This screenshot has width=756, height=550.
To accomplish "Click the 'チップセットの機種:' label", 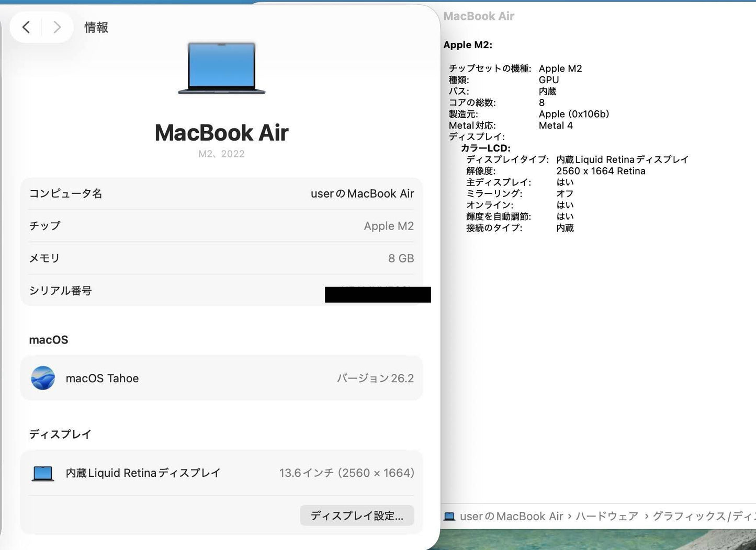I will tap(490, 68).
